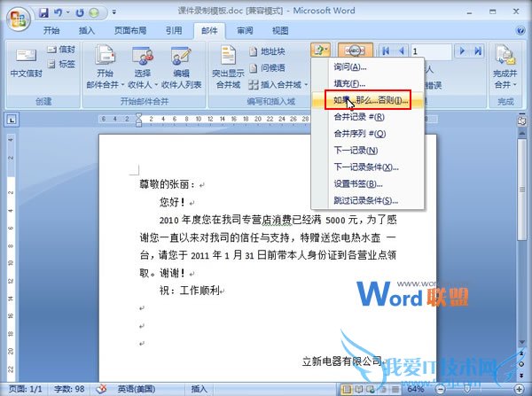532x396 pixels.
Task: Switch to Full Screen Reading view
Action: (358, 389)
